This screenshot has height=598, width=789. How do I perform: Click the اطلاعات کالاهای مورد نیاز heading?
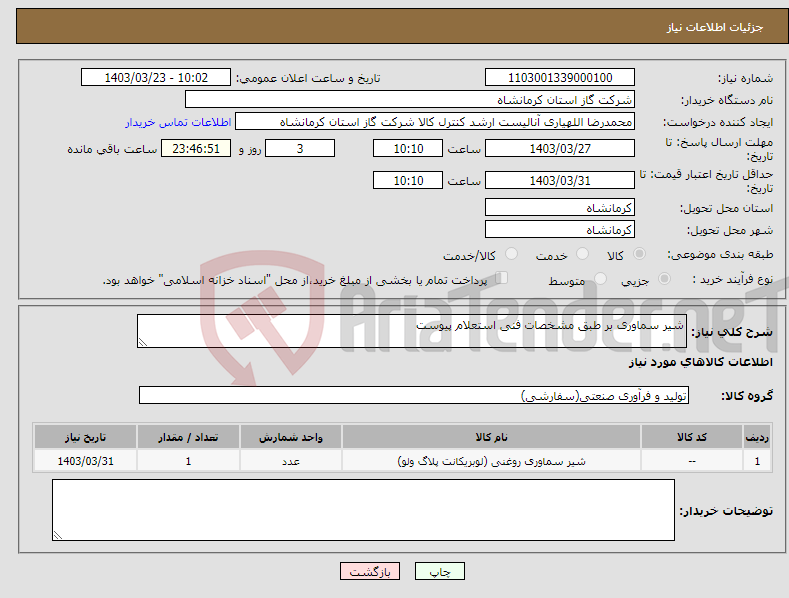point(700,362)
